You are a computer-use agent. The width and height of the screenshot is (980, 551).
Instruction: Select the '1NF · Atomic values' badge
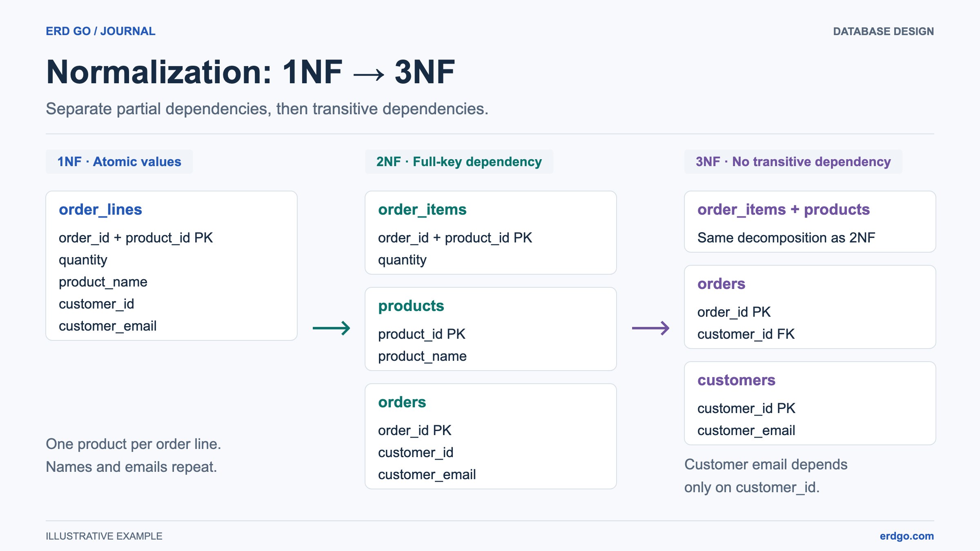coord(119,162)
